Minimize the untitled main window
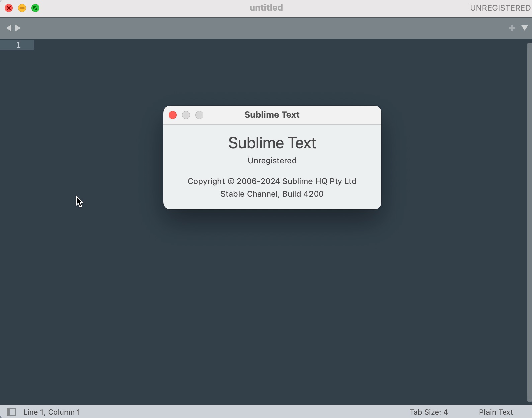Image resolution: width=532 pixels, height=418 pixels. point(22,8)
